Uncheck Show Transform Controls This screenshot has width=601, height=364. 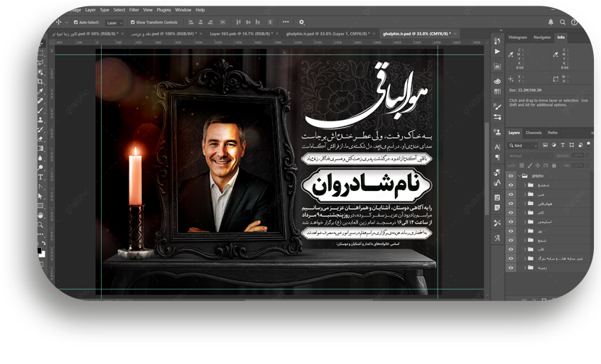coord(131,22)
